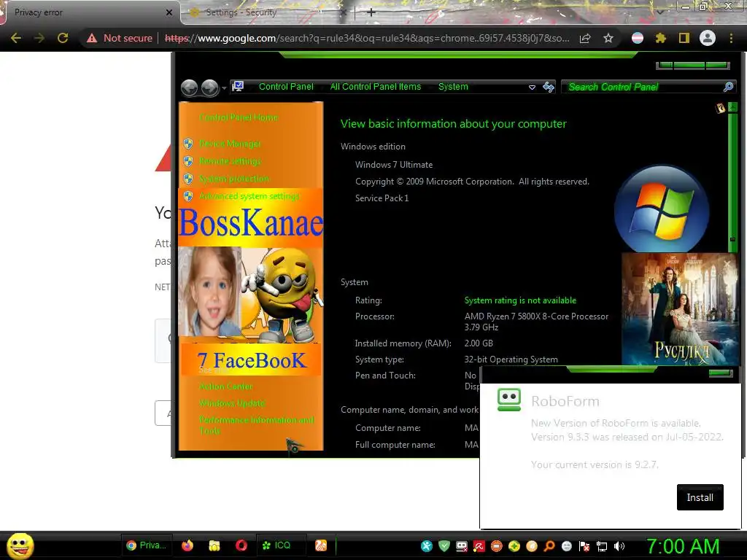Click Avira red umbrella tray icon
This screenshot has height=560, width=747.
479,546
